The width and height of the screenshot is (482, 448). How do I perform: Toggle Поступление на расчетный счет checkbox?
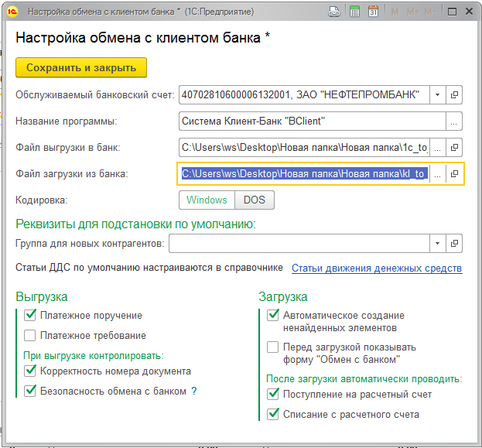pos(273,394)
